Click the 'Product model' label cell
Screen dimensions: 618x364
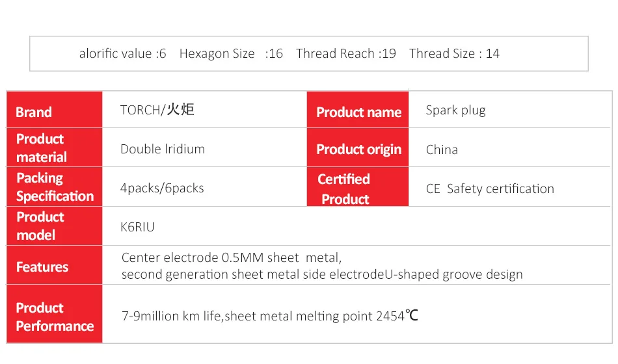[x=54, y=226]
